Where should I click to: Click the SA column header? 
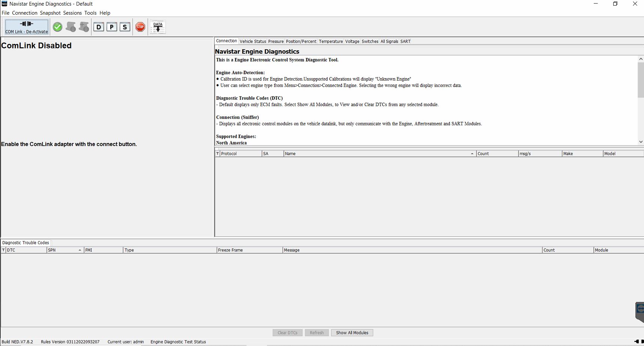tap(273, 153)
